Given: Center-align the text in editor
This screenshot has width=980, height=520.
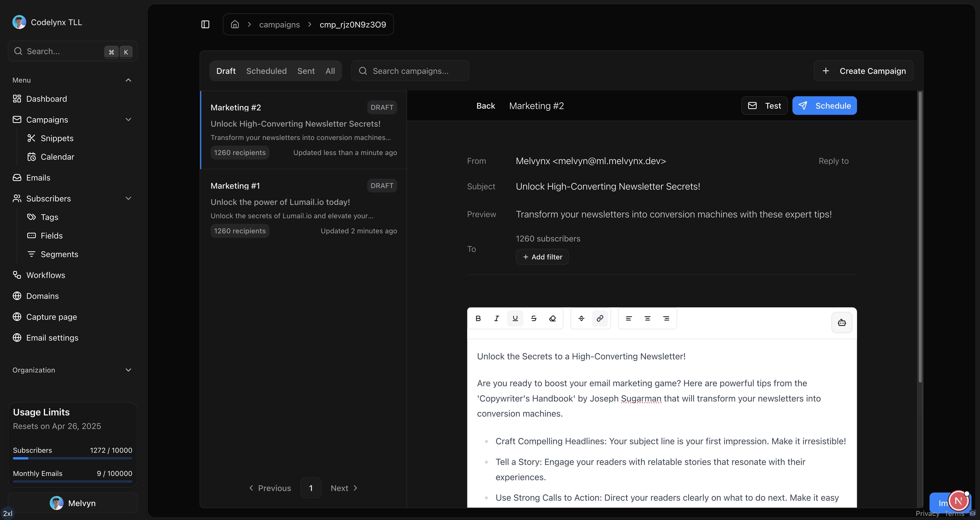Looking at the screenshot, I should (647, 318).
